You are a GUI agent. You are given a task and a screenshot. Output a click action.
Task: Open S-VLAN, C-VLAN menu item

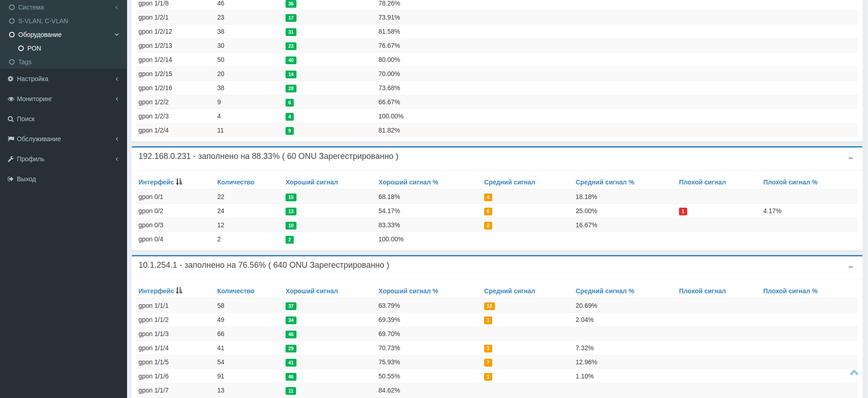tap(43, 21)
